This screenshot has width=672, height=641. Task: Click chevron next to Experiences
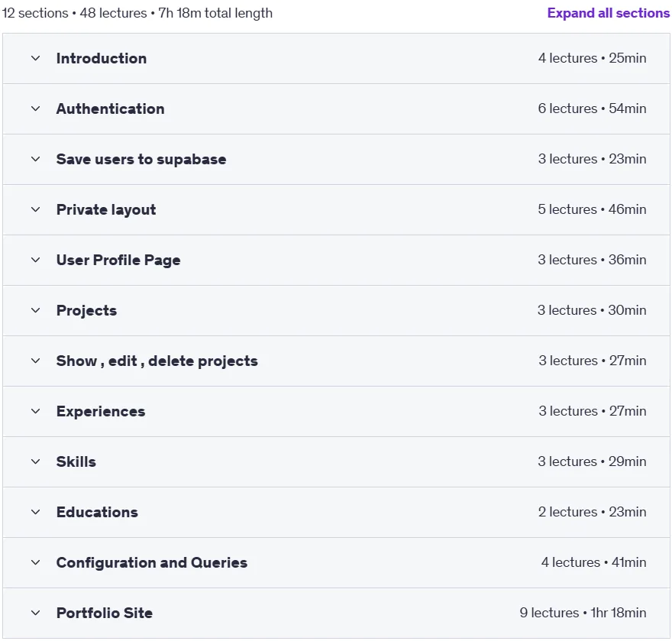(36, 411)
